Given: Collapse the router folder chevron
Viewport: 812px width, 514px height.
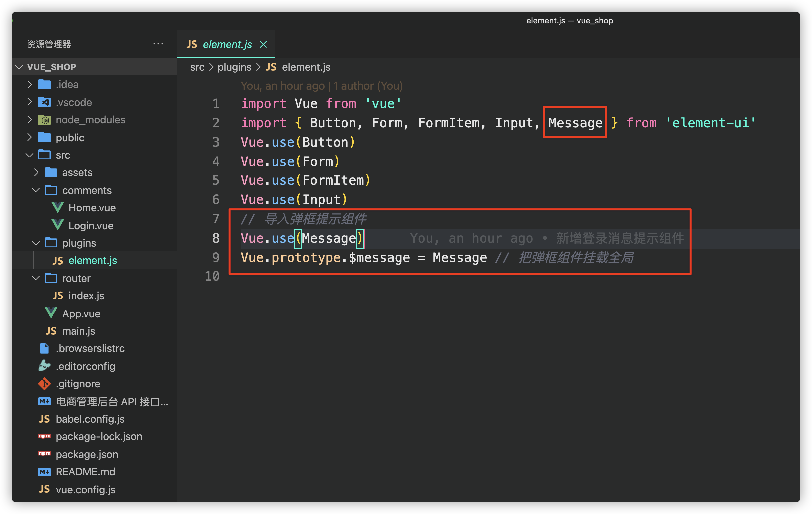Looking at the screenshot, I should point(36,278).
